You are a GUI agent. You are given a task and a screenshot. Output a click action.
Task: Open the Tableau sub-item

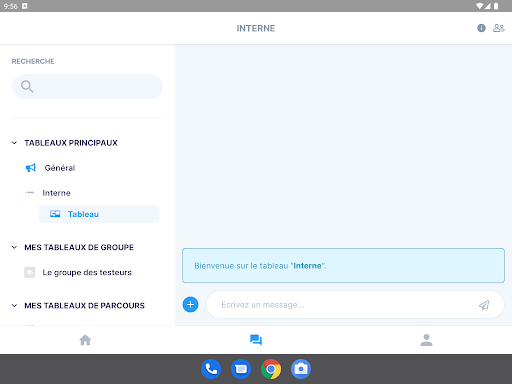point(99,214)
